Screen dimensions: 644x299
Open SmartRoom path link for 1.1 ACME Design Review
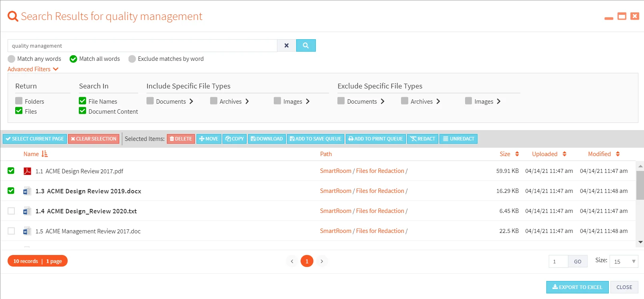coord(335,171)
